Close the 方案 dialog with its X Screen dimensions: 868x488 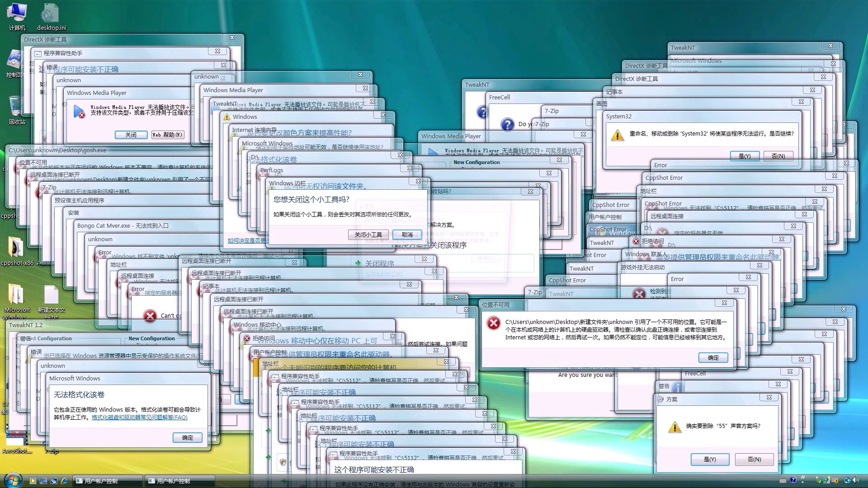769,397
